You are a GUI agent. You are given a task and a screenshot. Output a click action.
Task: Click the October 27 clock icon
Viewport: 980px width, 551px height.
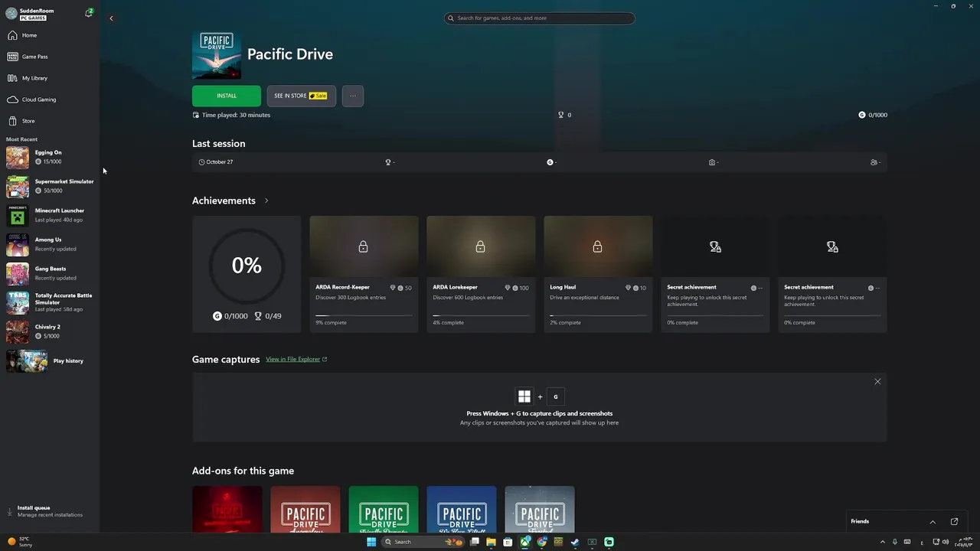pyautogui.click(x=201, y=162)
